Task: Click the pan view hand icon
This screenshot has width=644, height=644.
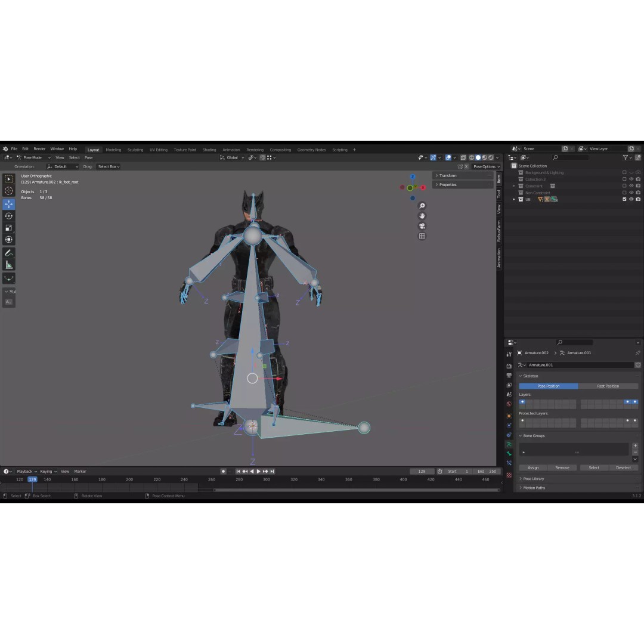Action: pos(422,216)
